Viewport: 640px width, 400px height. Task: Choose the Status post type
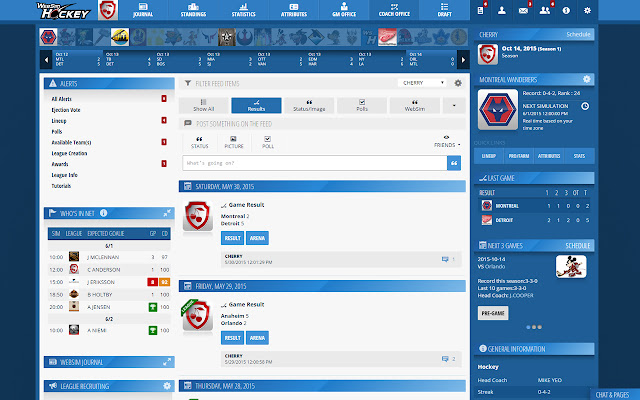coord(200,142)
